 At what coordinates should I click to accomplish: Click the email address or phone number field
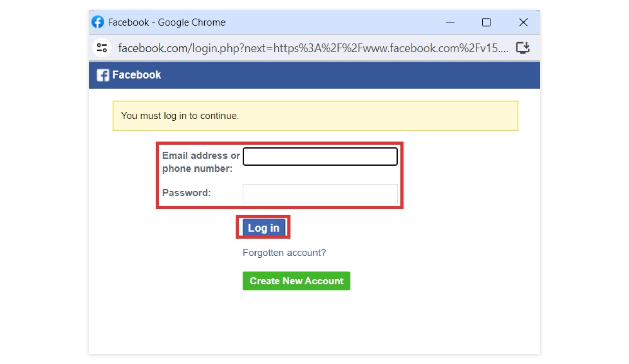tap(320, 156)
